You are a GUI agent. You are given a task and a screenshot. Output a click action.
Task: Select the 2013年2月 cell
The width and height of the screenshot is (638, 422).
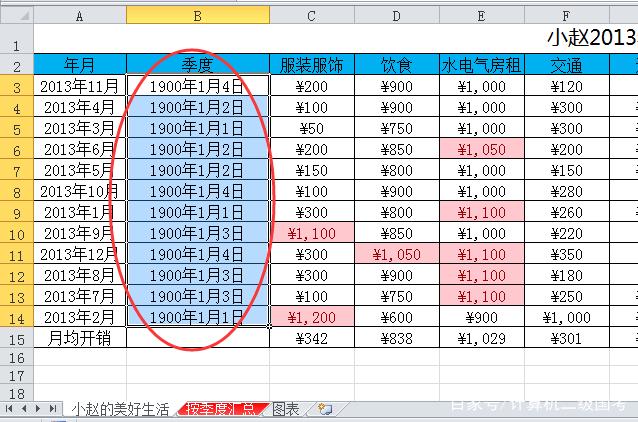tap(80, 317)
